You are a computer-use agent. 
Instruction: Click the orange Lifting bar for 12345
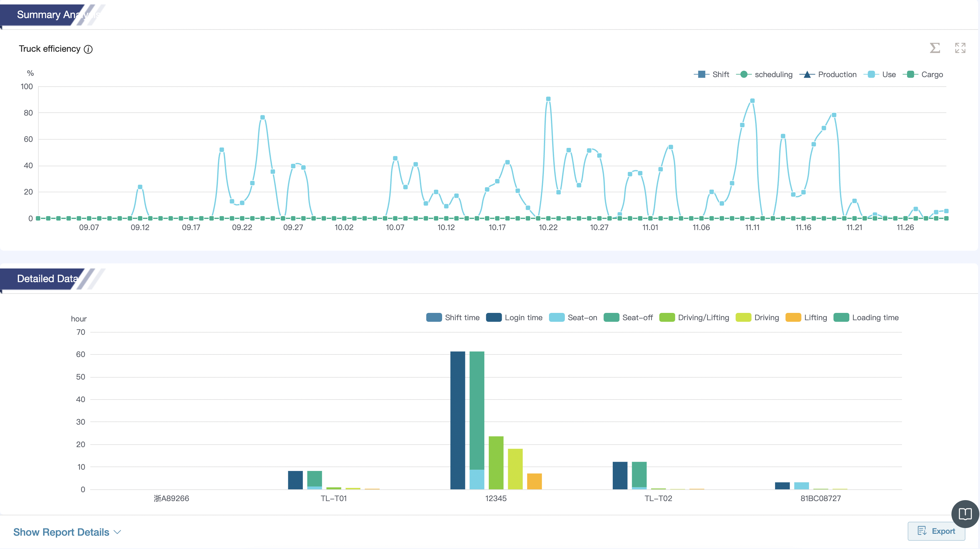534,482
